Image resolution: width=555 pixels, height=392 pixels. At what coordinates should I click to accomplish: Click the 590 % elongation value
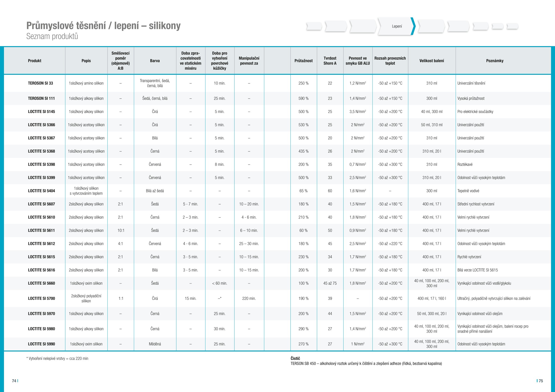coord(303,99)
